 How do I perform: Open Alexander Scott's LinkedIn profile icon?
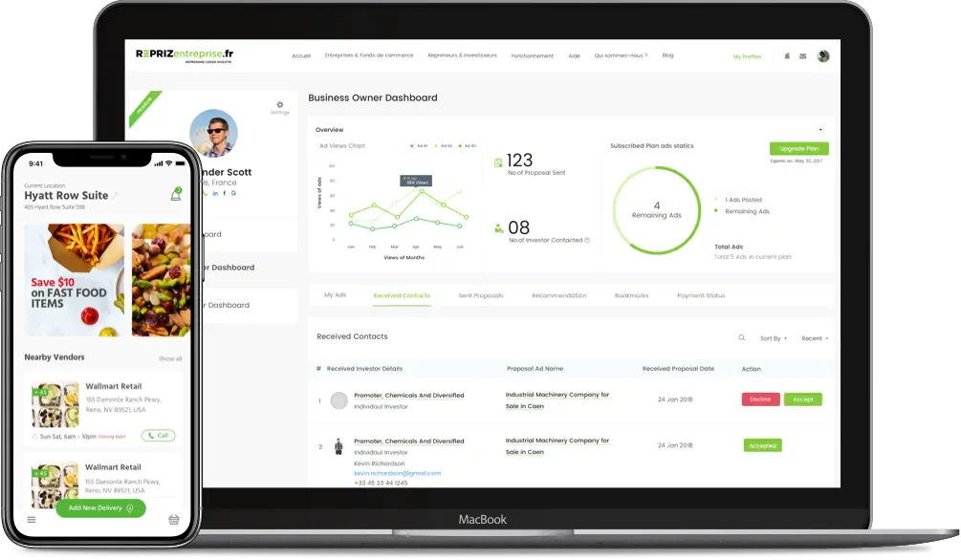click(x=215, y=193)
